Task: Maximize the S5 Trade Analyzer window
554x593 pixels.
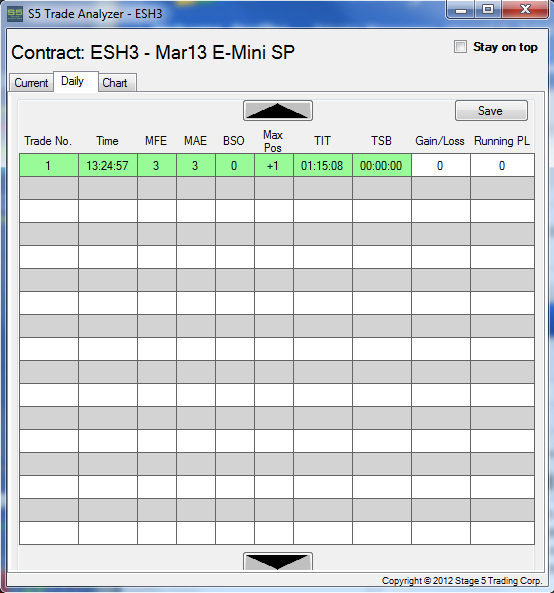Action: coord(488,10)
